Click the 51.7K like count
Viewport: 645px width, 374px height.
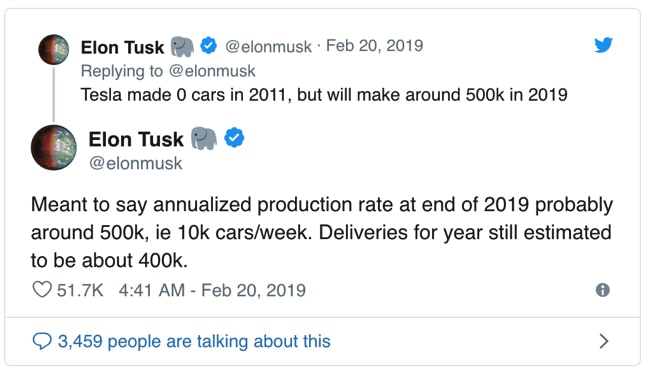(x=80, y=290)
